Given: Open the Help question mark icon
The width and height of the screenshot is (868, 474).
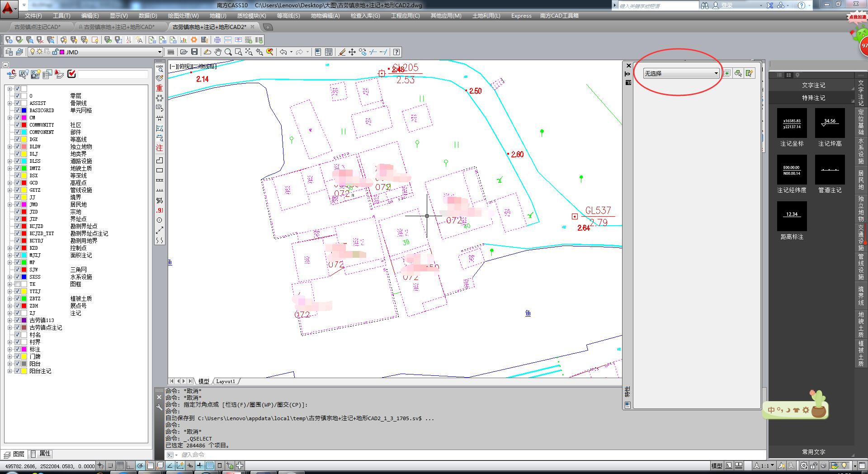Looking at the screenshot, I should click(396, 52).
